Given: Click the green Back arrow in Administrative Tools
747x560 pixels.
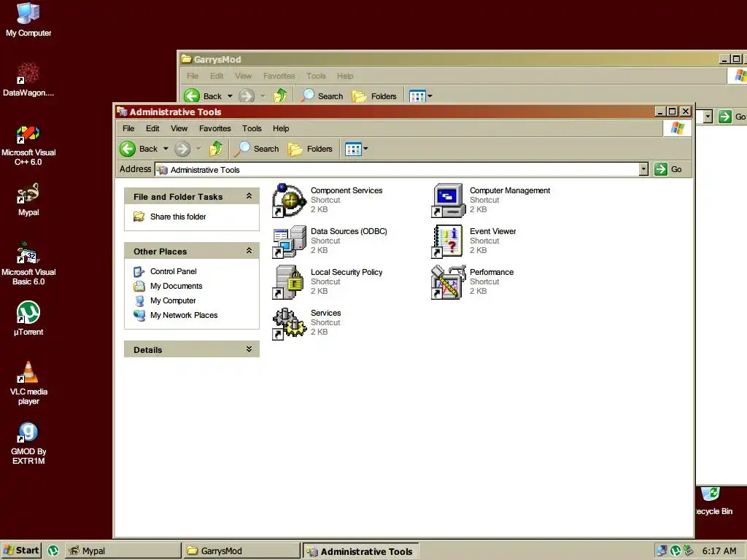Looking at the screenshot, I should tap(128, 149).
